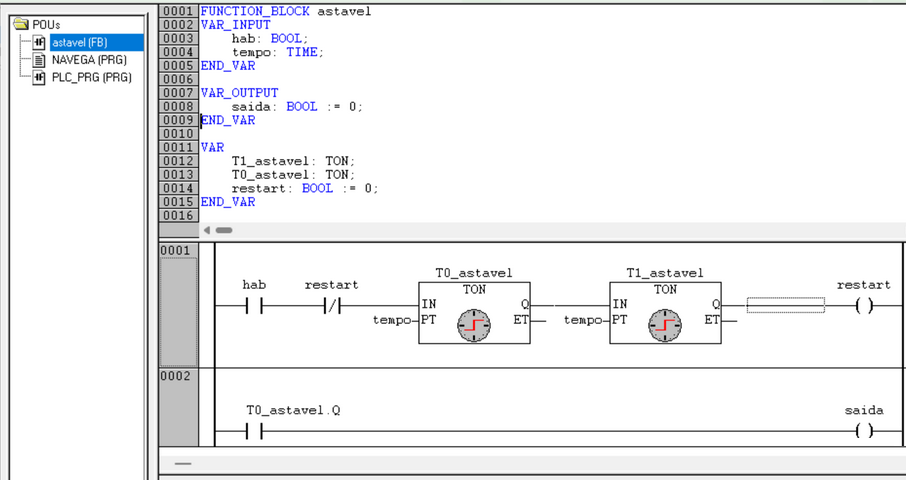The height and width of the screenshot is (480, 906).
Task: Click the T1_astavel timer clock icon
Action: 664,325
